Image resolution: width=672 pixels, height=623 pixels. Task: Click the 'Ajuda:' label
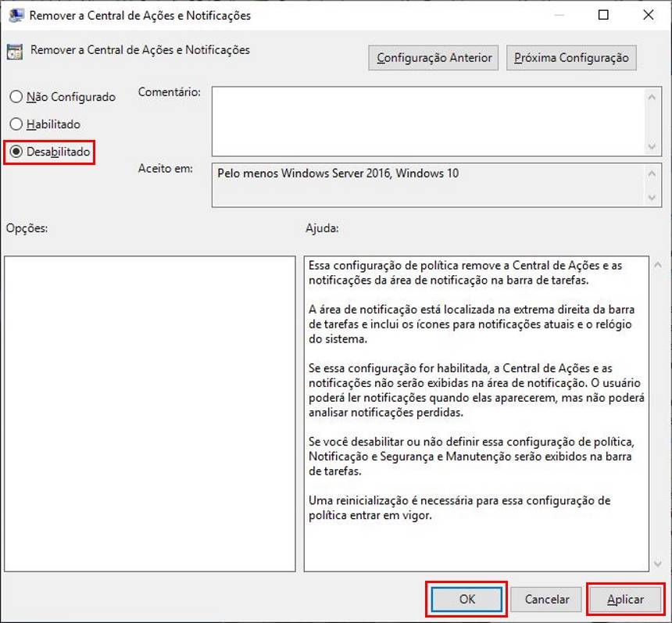322,228
